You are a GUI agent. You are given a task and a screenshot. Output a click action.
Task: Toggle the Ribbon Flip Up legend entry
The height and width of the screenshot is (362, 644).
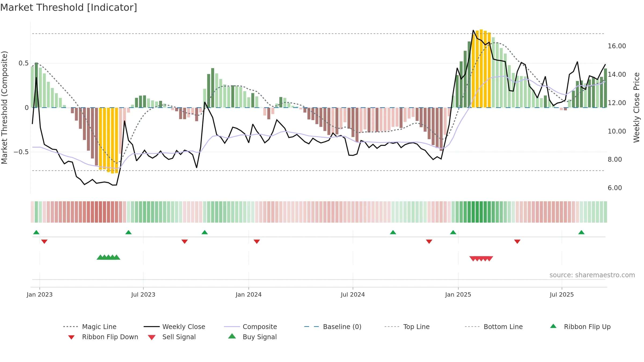tap(580, 327)
